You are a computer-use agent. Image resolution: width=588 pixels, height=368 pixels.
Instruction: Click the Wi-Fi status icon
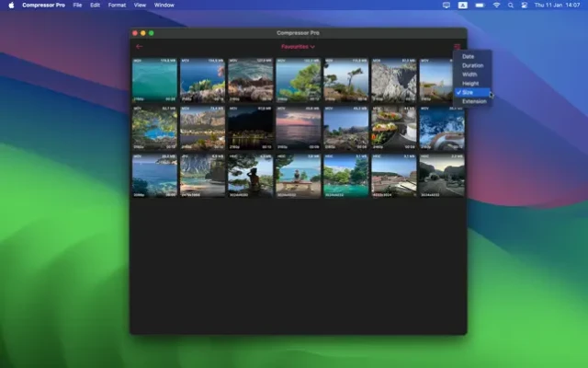click(x=496, y=5)
